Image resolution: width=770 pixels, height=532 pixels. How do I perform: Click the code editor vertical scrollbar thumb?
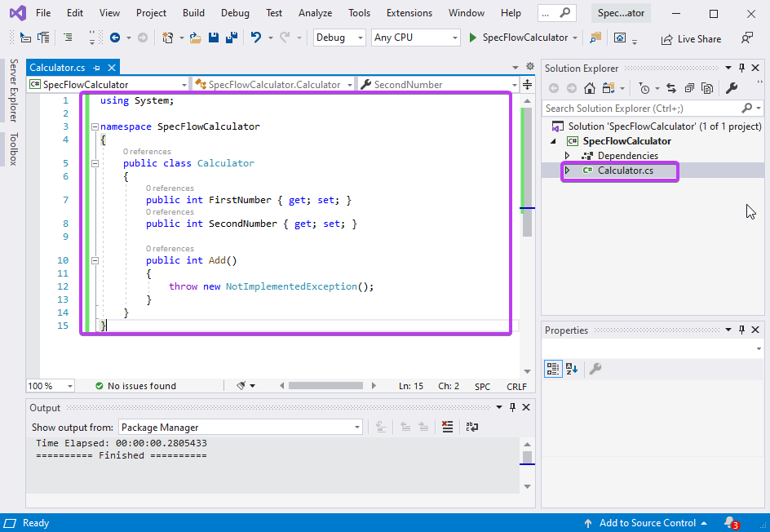pos(528,172)
